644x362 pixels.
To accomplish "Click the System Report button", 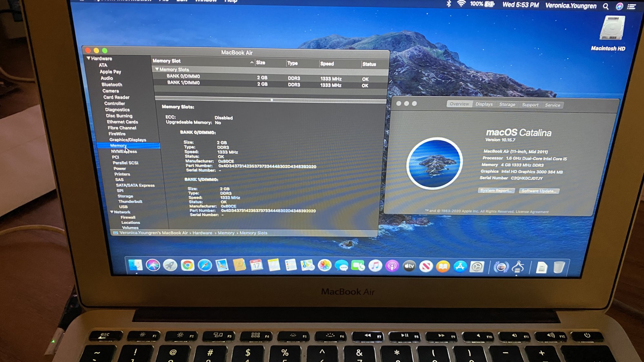I will pyautogui.click(x=496, y=190).
